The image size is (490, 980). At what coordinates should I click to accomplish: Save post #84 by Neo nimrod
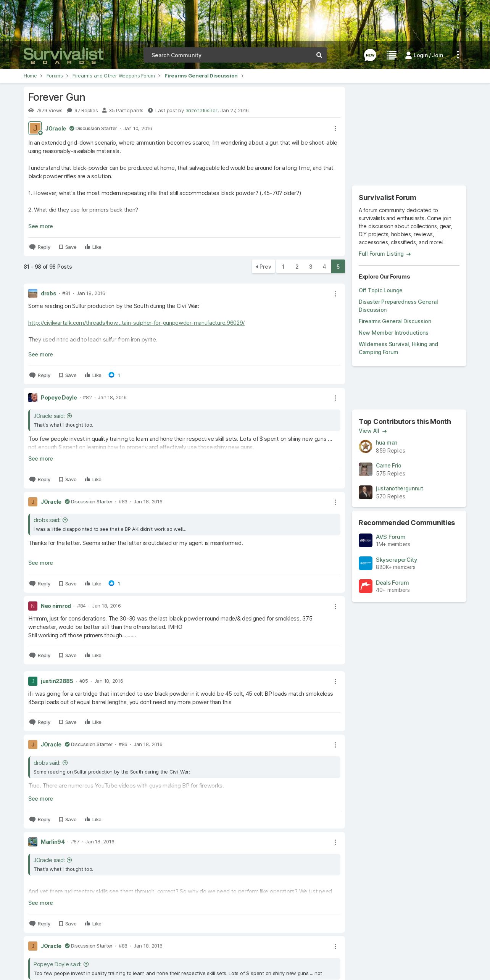click(68, 655)
